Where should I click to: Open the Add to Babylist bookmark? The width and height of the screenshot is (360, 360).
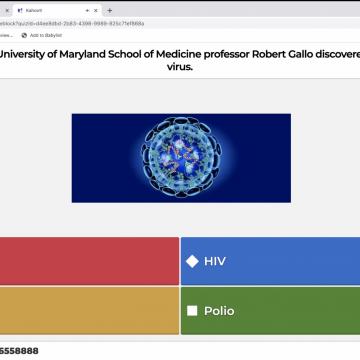[x=42, y=35]
